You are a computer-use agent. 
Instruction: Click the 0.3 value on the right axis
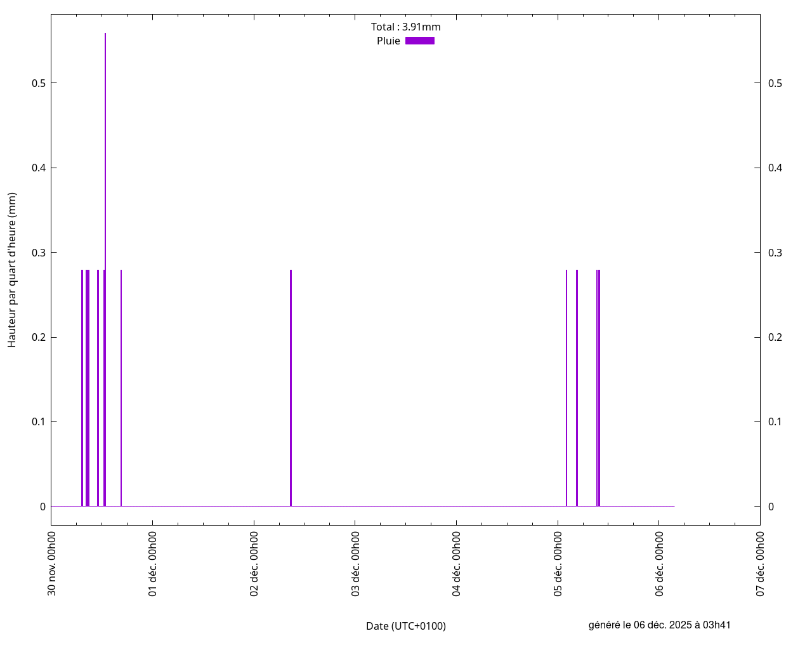pyautogui.click(x=775, y=253)
